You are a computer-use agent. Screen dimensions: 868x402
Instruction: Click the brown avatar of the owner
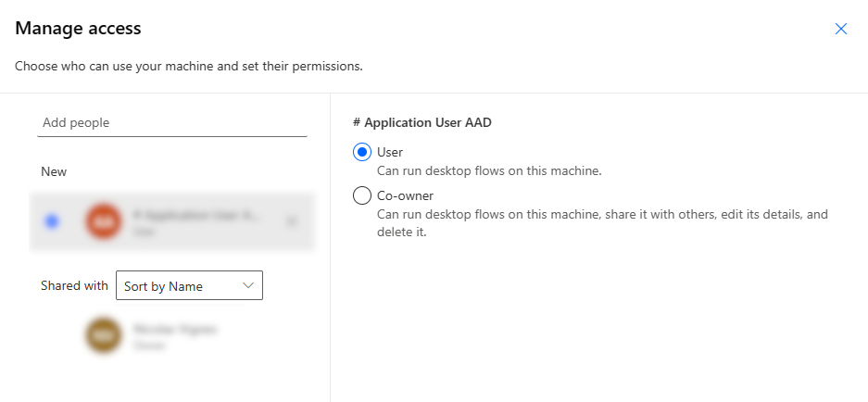[x=103, y=336]
